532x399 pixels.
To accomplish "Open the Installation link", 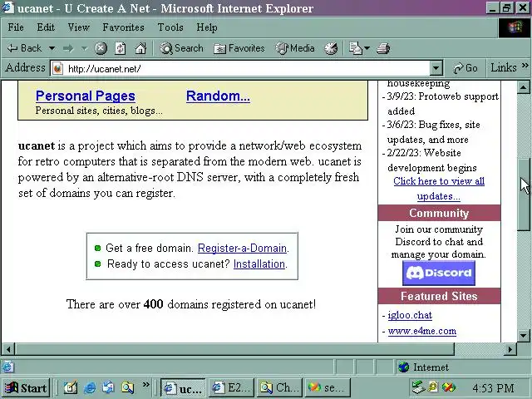I will [259, 264].
